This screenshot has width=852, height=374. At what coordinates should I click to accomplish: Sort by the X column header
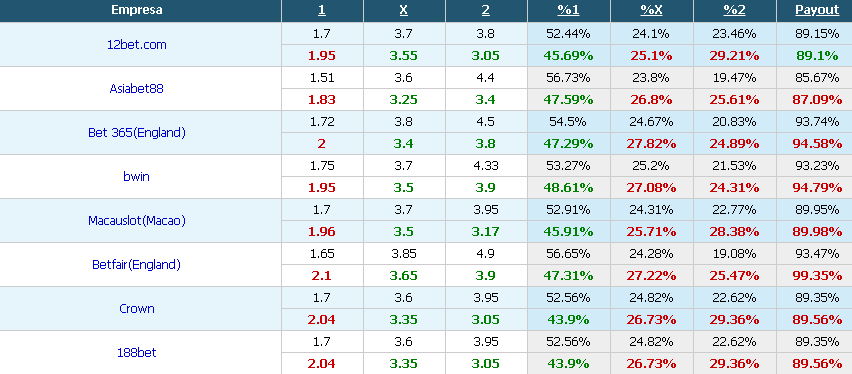point(404,10)
